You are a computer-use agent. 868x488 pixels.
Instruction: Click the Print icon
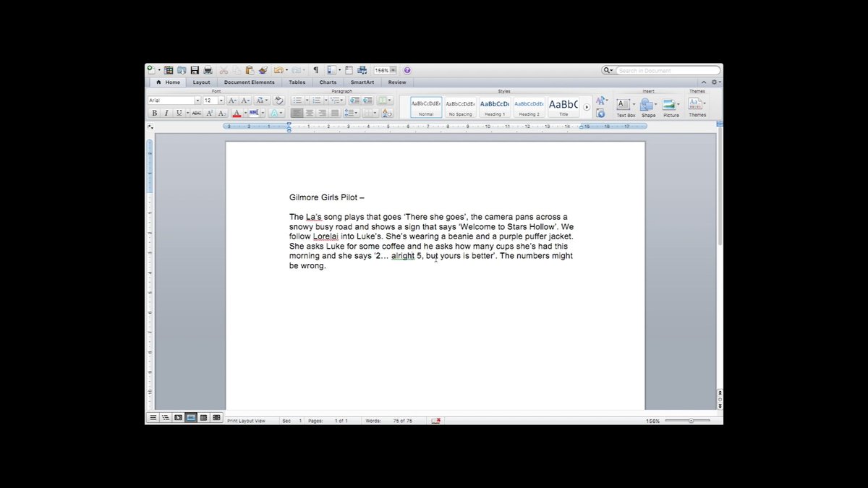(x=208, y=70)
